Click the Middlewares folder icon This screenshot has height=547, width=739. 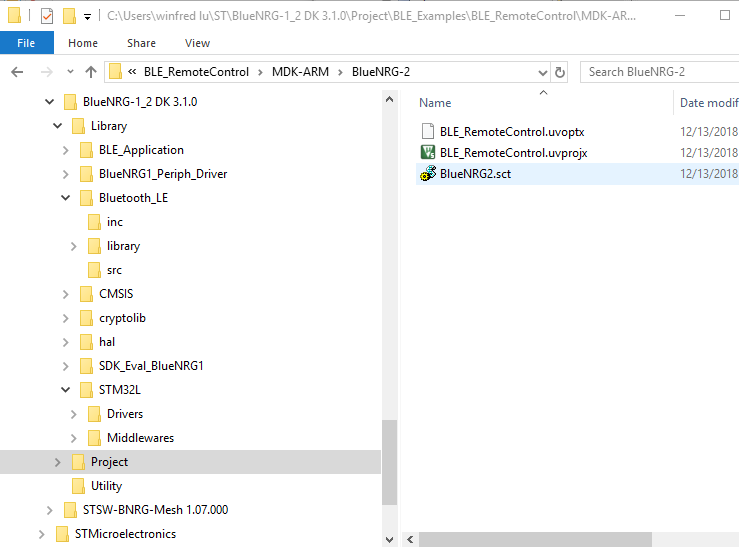pos(94,438)
